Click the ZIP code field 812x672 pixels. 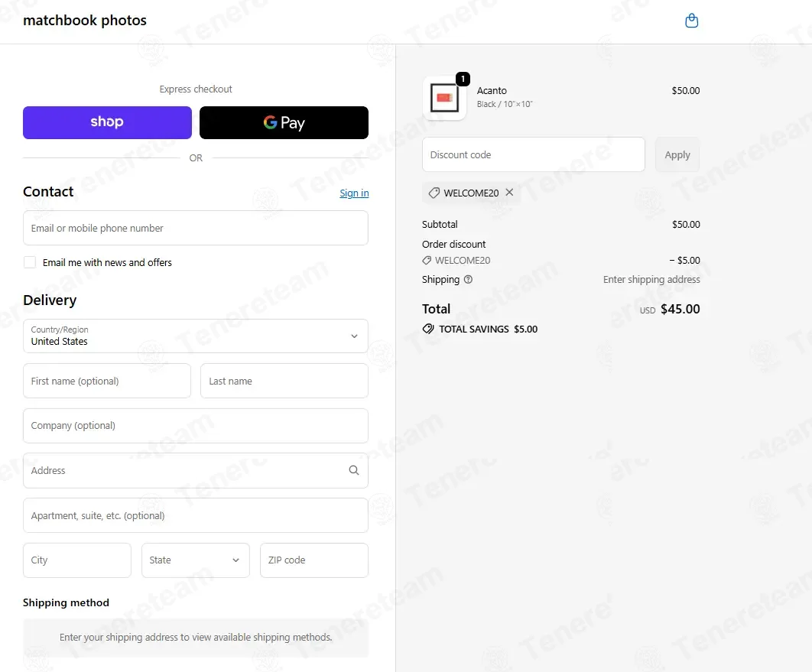coord(314,560)
